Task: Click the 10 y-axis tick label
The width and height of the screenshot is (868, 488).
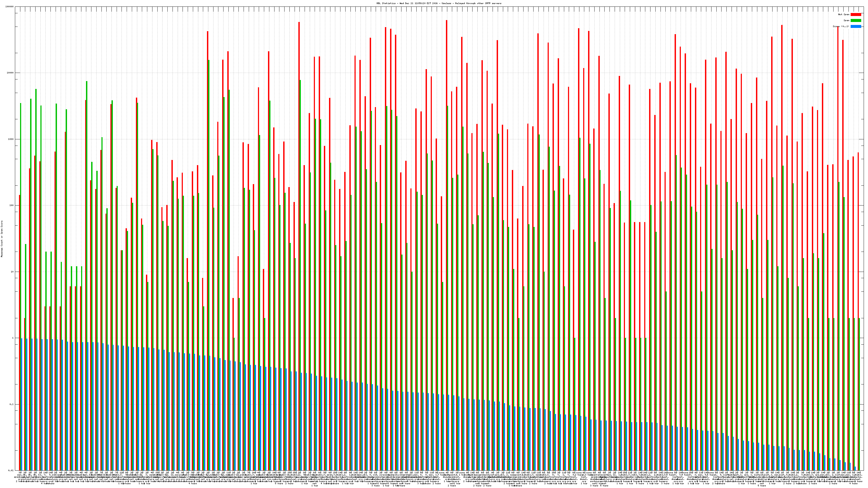Action: point(12,272)
